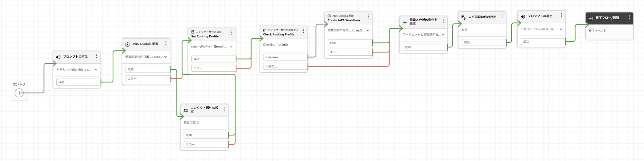Screen dimensions: 644x161
Task: Click 成功 output of Create AWA WorkItem block
Action: 350,43
